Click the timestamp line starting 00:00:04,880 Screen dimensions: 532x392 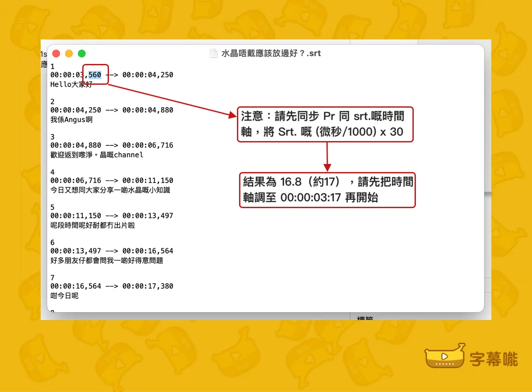click(111, 145)
